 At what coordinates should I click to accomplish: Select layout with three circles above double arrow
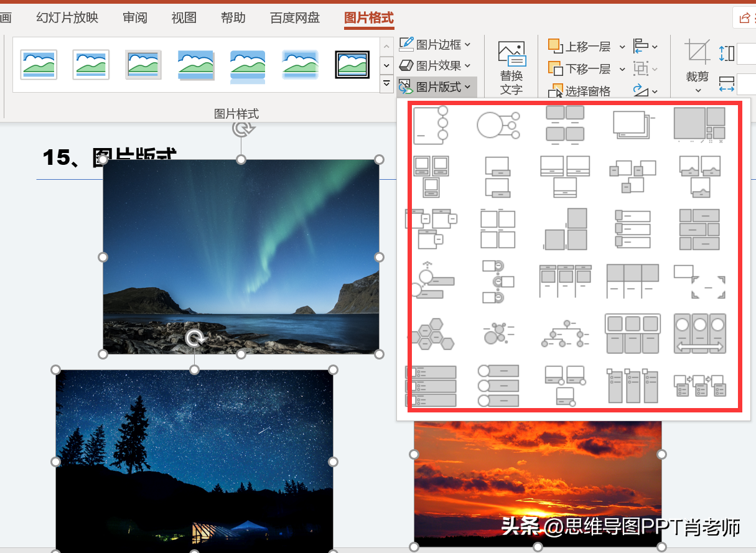[699, 334]
